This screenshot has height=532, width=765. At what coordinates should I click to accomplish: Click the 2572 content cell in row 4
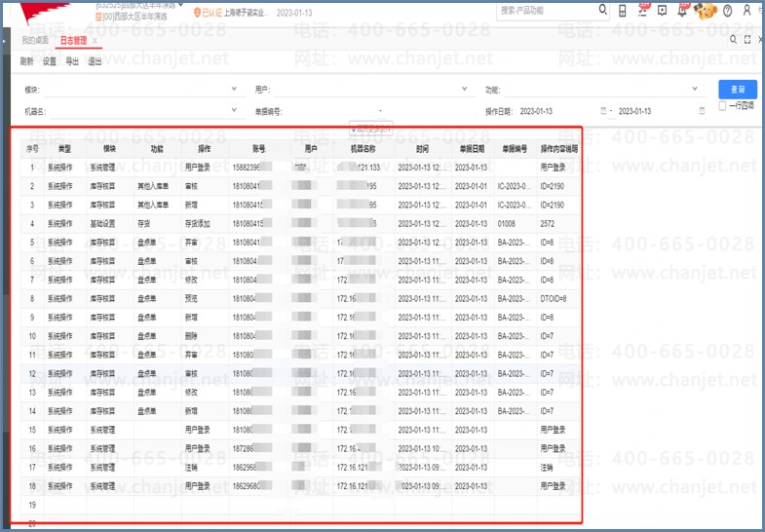[547, 223]
